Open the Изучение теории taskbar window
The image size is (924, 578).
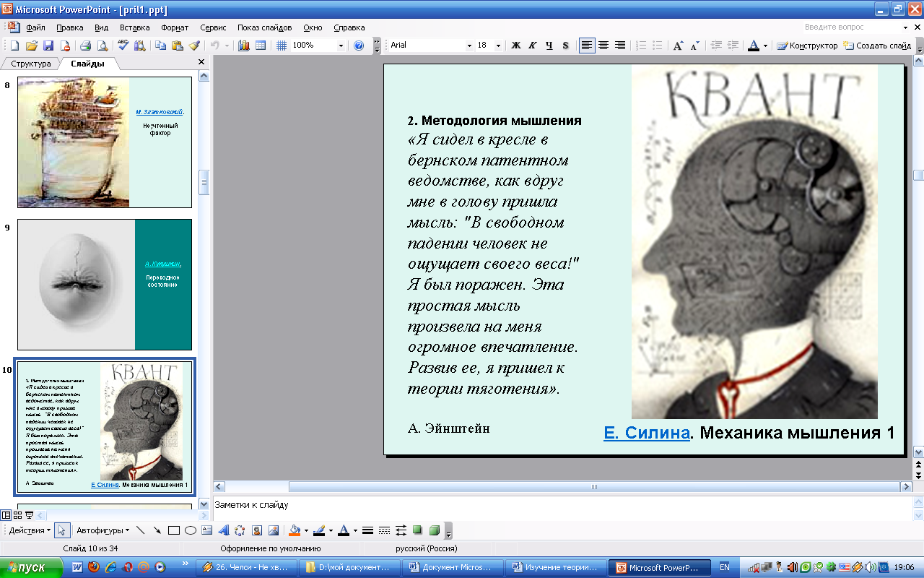point(555,568)
